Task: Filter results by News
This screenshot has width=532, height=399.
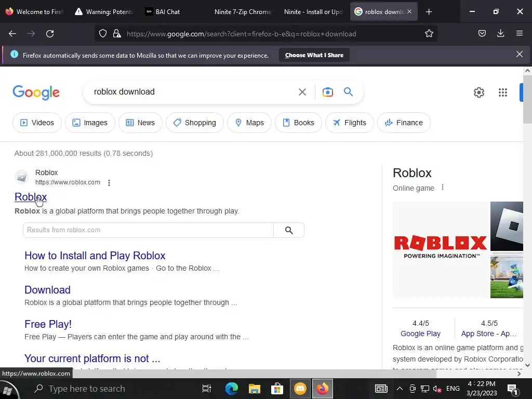Action: 140,123
